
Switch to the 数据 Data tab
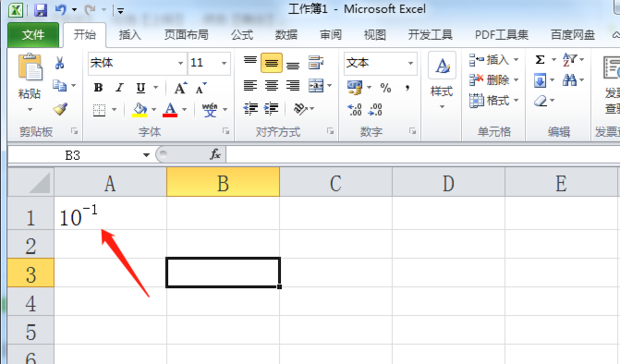[x=286, y=35]
